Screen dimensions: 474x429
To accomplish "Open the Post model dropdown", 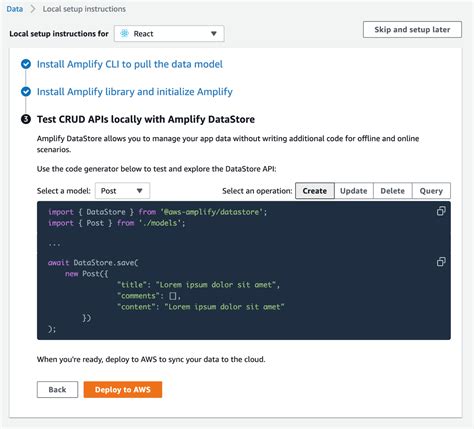I will coord(122,191).
